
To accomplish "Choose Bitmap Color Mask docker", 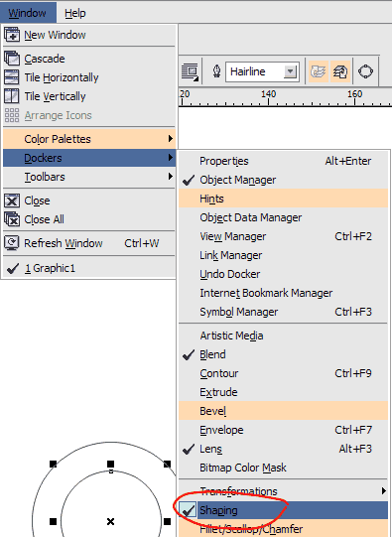I will pos(283,468).
